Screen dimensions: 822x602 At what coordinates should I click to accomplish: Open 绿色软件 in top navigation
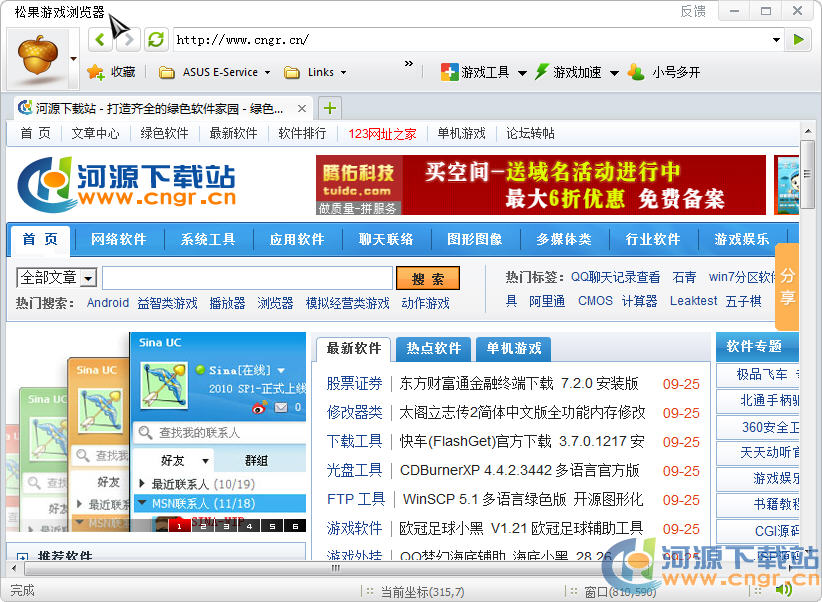(164, 134)
